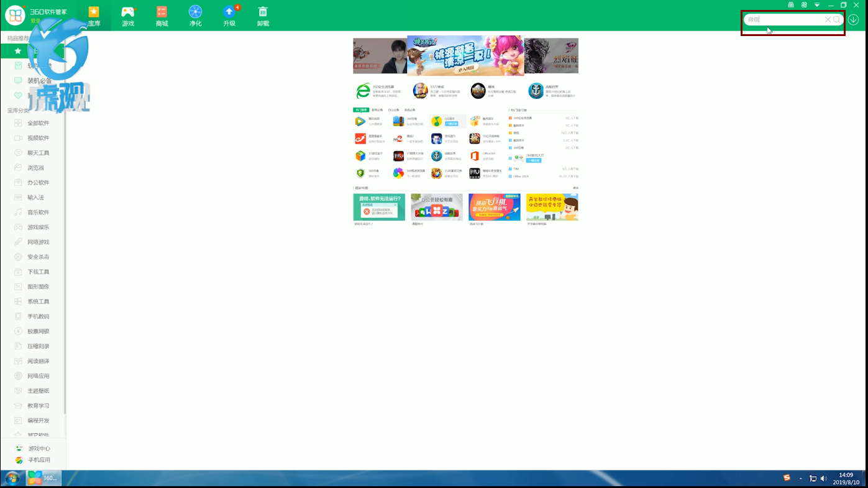Go to the 卸载 uninstall tab
868x488 pixels.
[x=263, y=16]
